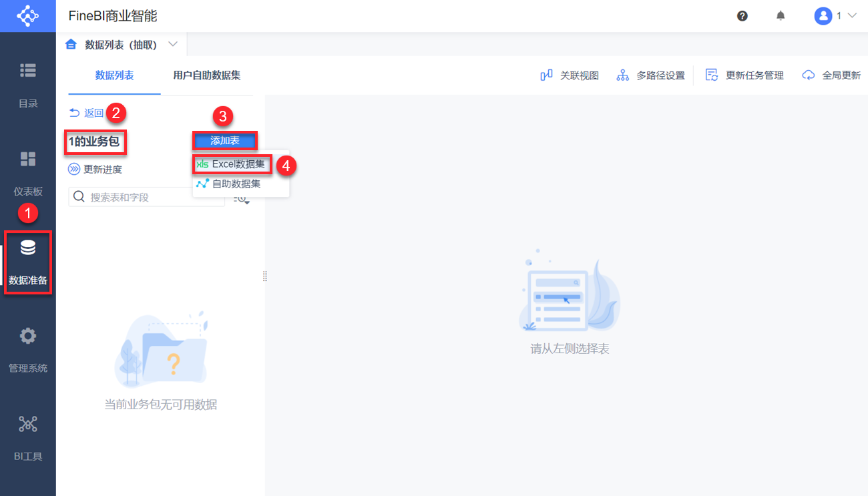Viewport: 868px width, 496px height.
Task: Click the home icon beside 数据列表（抽取）
Action: tap(71, 45)
